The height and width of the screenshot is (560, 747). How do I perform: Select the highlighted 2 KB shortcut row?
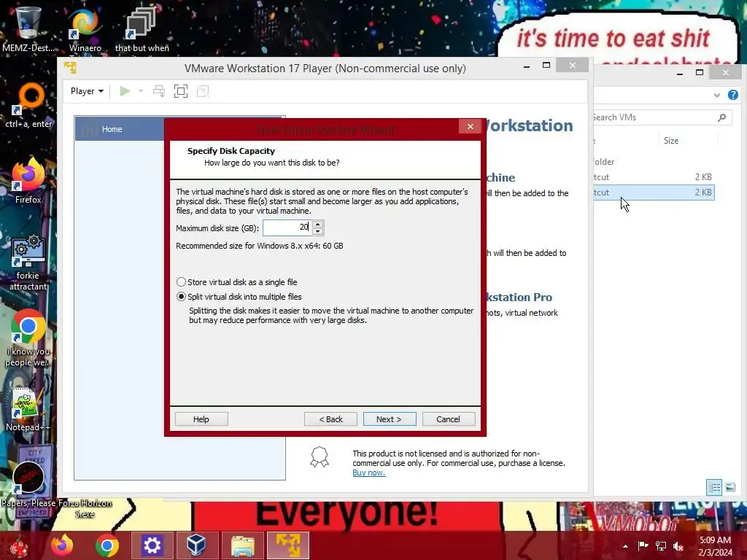tap(654, 192)
